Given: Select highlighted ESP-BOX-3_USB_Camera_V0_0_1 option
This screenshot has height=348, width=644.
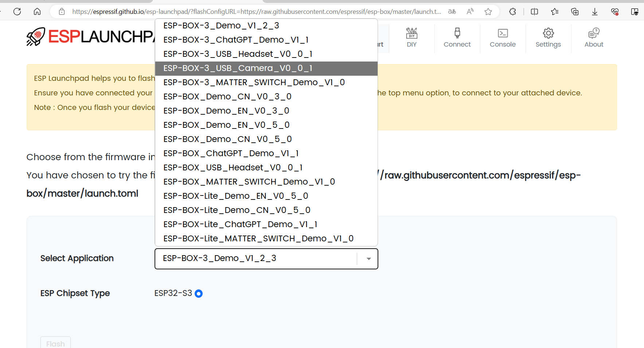Looking at the screenshot, I should 266,68.
